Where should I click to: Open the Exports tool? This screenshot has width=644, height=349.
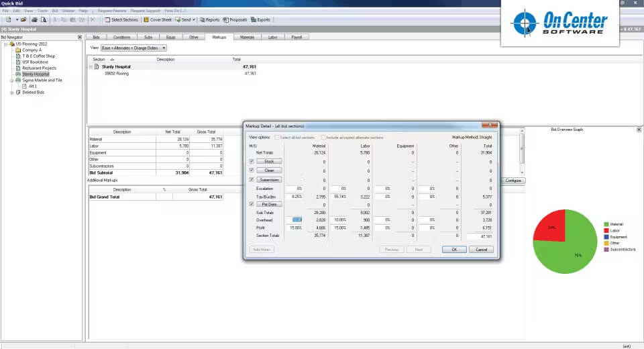click(x=260, y=19)
